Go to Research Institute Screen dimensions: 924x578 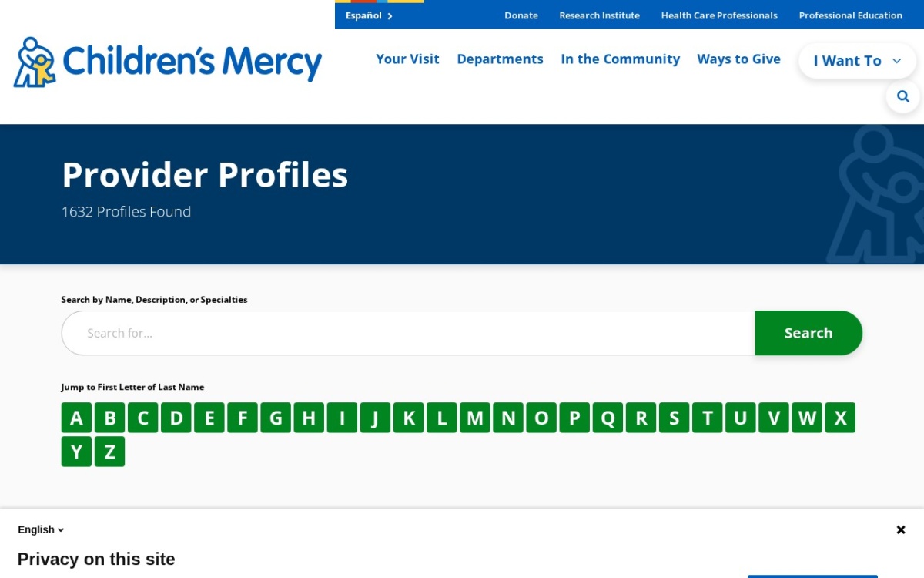(599, 15)
